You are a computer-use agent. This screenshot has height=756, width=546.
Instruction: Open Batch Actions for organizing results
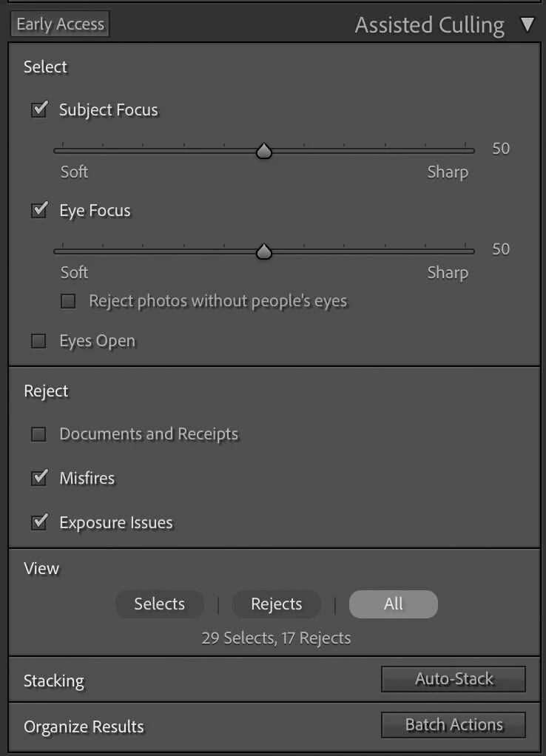tap(454, 725)
